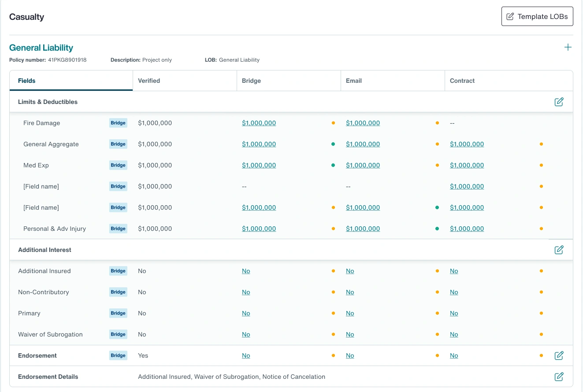Viewport: 583px width, 392px height.
Task: Click orange status dot in General Aggregate Contract column
Action: click(x=541, y=144)
